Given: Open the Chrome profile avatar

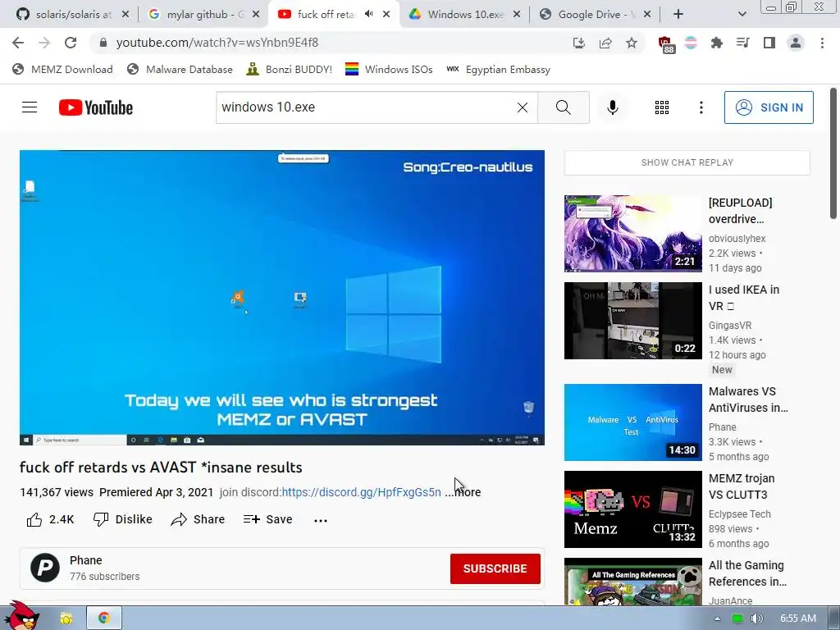Looking at the screenshot, I should pyautogui.click(x=796, y=43).
